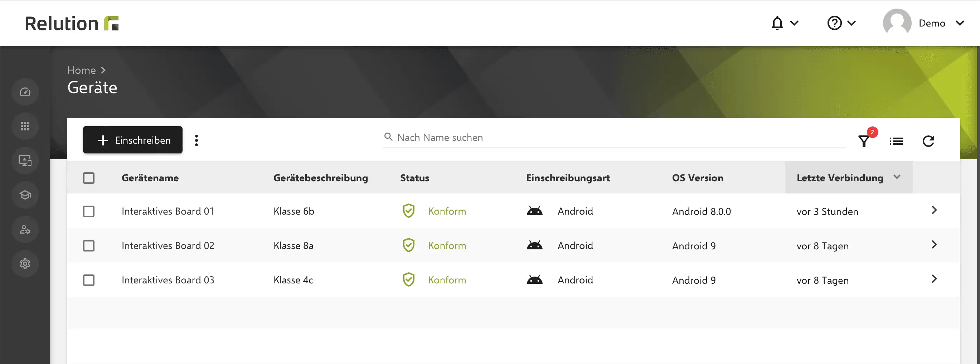
Task: Expand the Demo account dropdown chevron
Action: click(960, 23)
